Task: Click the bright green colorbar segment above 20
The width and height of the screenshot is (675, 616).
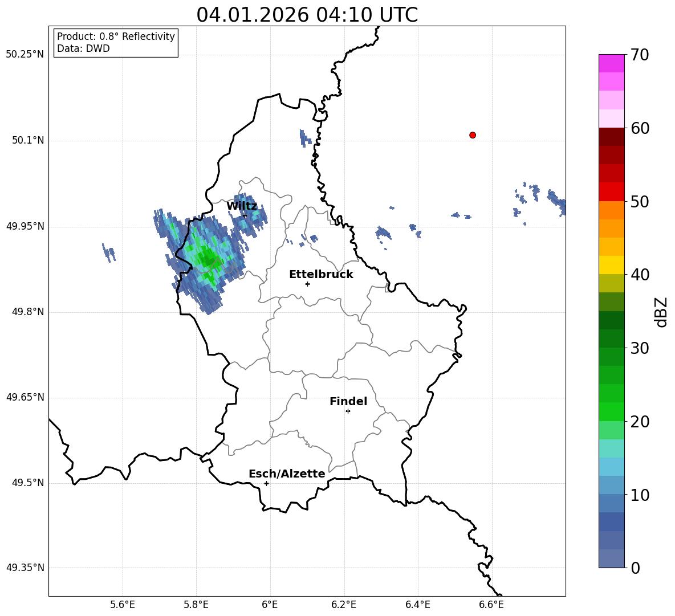Action: (x=611, y=411)
